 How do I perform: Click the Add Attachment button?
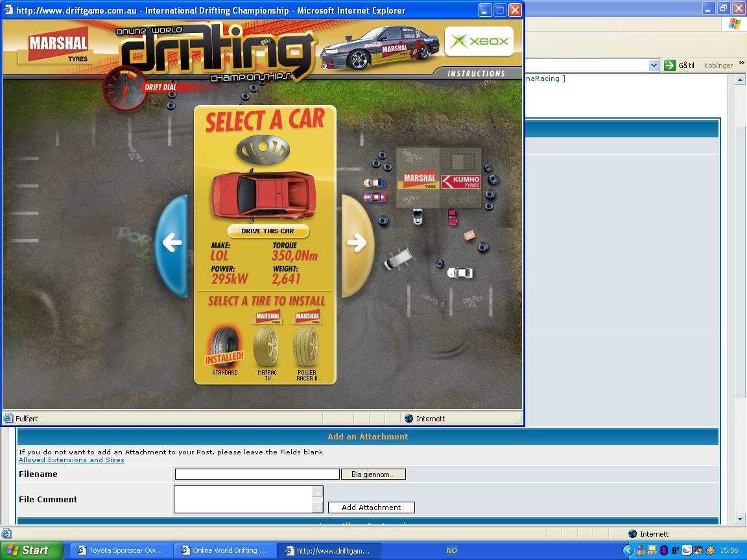coord(371,507)
